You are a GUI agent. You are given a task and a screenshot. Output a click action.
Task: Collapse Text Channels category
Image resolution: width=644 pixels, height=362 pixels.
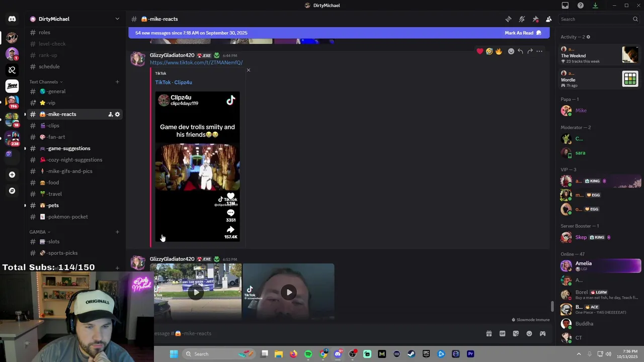point(46,82)
